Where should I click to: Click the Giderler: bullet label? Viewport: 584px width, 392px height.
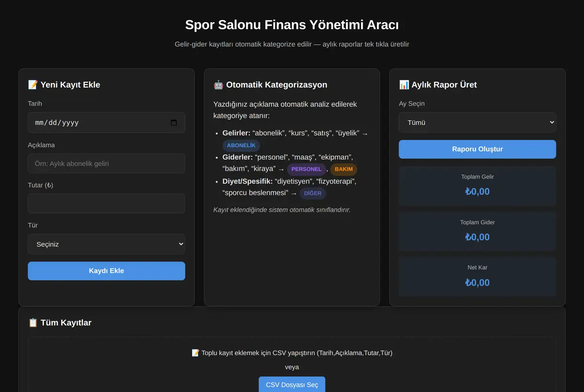tap(237, 157)
